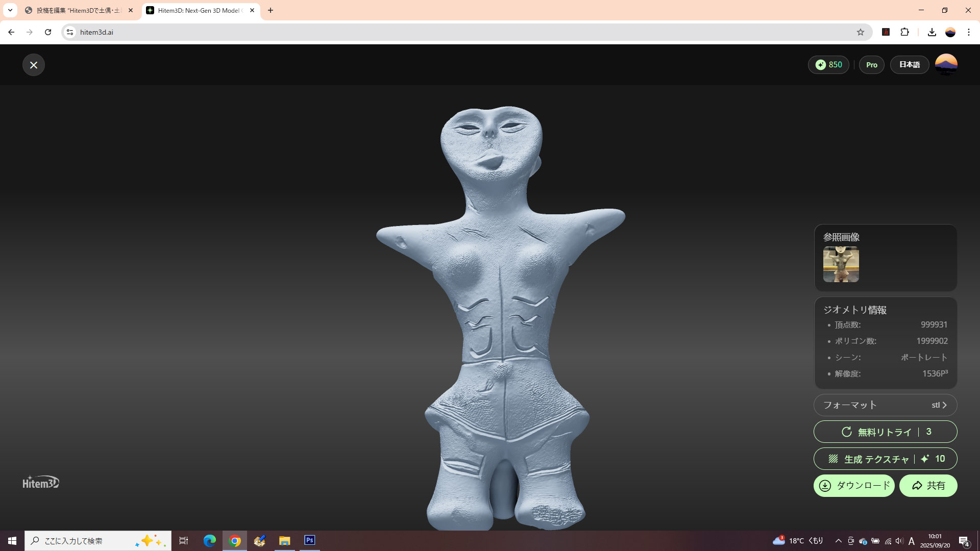980x551 pixels.
Task: Expand the フォーマット stl format selector
Action: 885,405
